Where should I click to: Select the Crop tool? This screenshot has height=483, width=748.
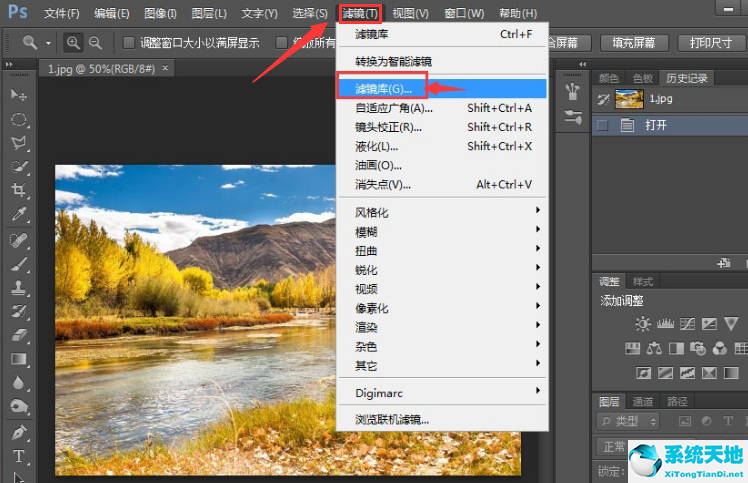point(19,190)
